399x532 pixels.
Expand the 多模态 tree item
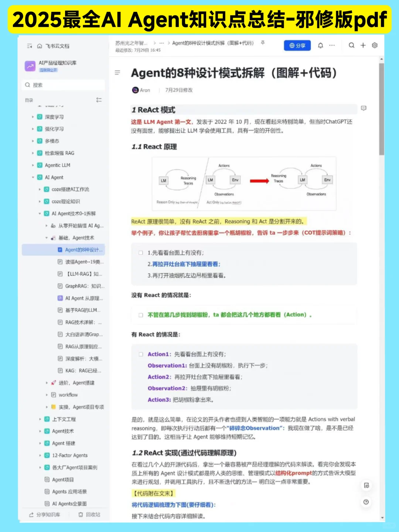pyautogui.click(x=33, y=141)
